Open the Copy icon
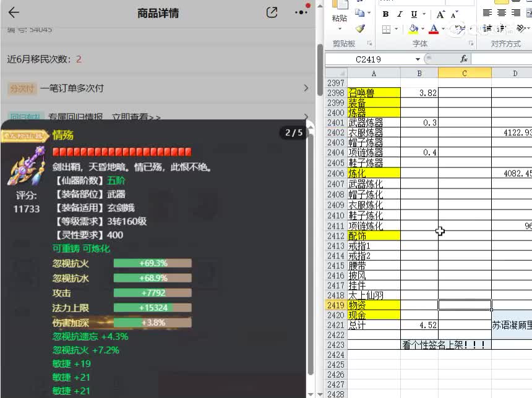Image resolution: width=532 pixels, height=398 pixels. [x=361, y=12]
